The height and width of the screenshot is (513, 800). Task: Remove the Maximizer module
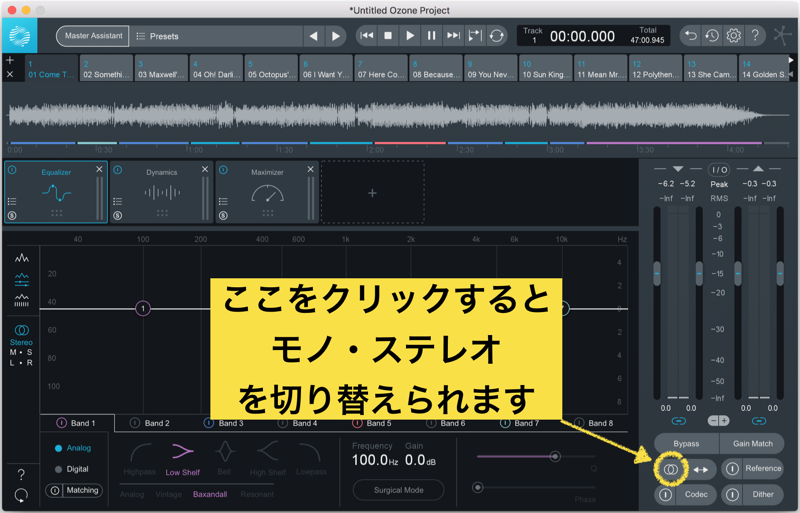[x=310, y=169]
